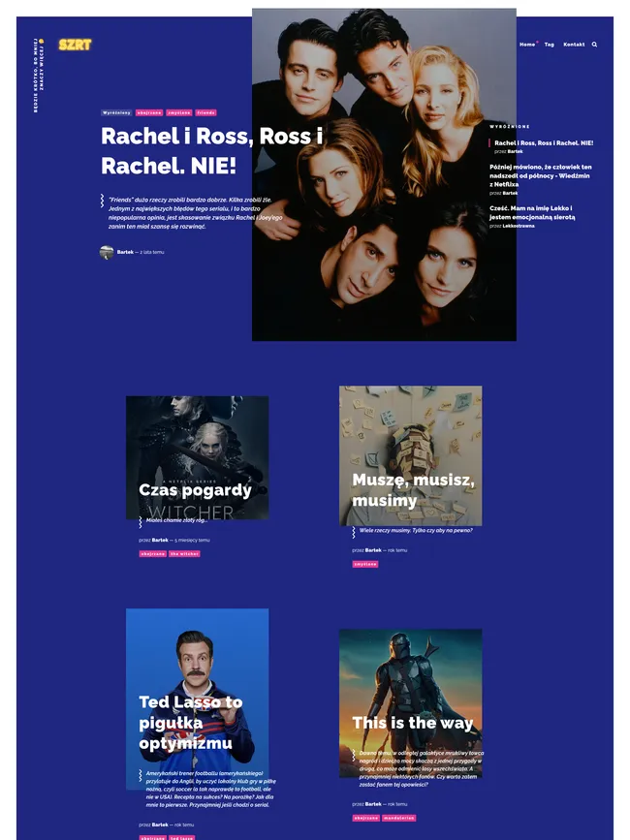Open the This is the way article

coord(413,723)
